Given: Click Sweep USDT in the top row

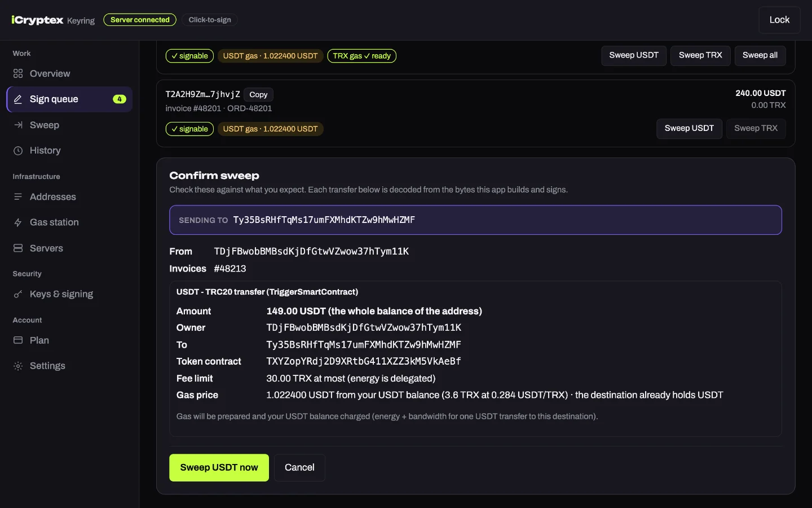Looking at the screenshot, I should point(634,55).
